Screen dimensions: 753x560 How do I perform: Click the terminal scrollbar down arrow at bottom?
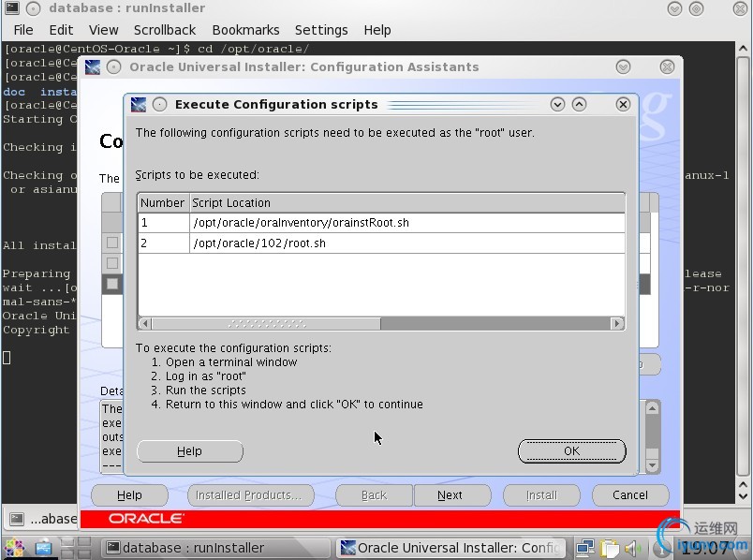[x=743, y=497]
